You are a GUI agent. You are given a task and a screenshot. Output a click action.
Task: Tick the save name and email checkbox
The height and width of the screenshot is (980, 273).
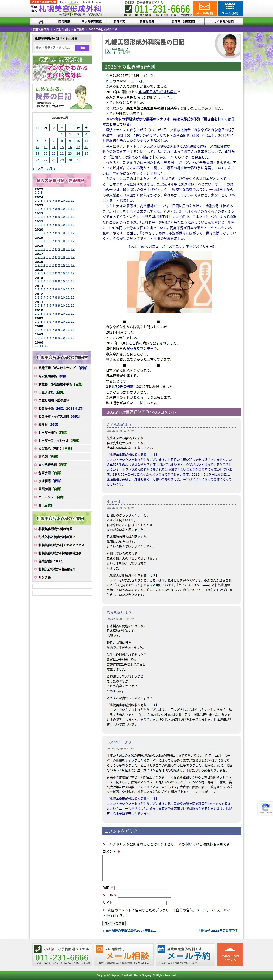point(105,910)
